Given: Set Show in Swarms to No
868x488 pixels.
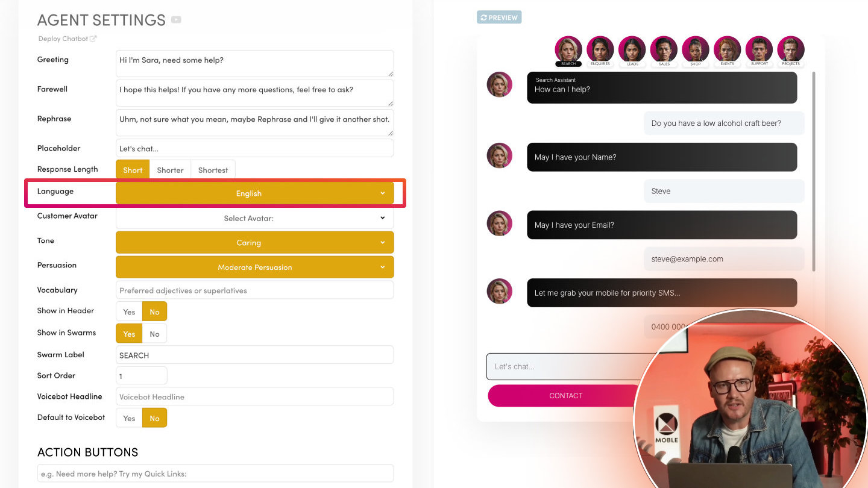Looking at the screenshot, I should point(154,334).
